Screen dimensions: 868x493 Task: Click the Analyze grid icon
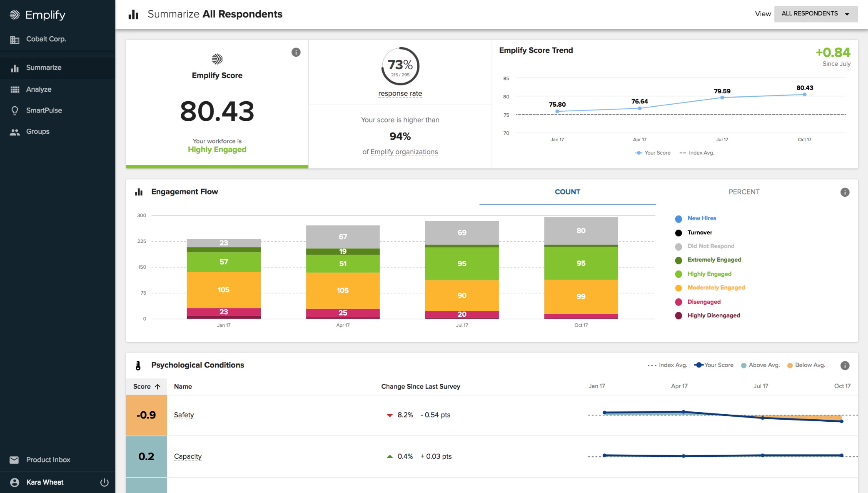pos(15,90)
